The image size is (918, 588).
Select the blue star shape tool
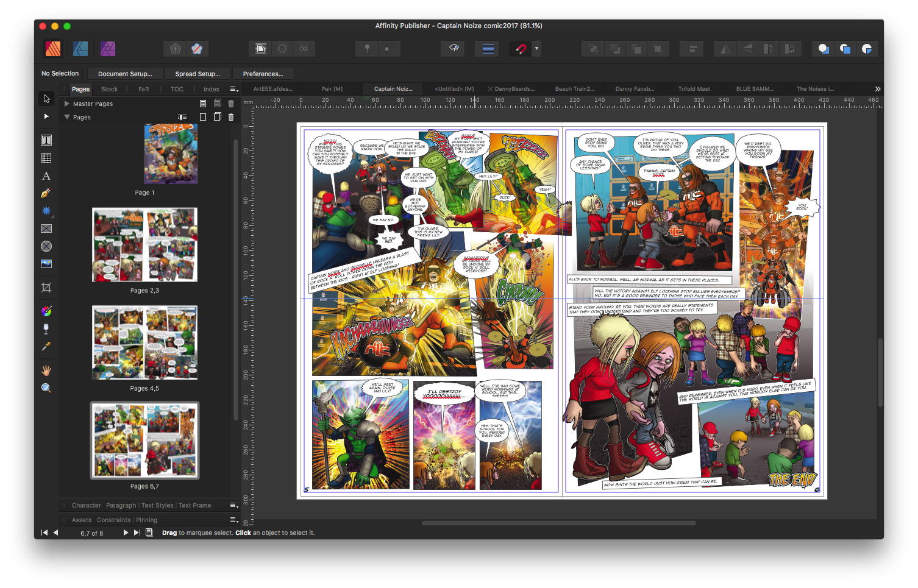click(x=46, y=211)
